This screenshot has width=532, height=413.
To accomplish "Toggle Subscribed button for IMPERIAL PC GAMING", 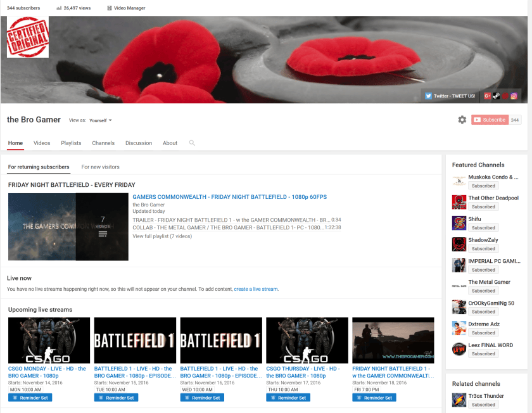I will 483,270.
